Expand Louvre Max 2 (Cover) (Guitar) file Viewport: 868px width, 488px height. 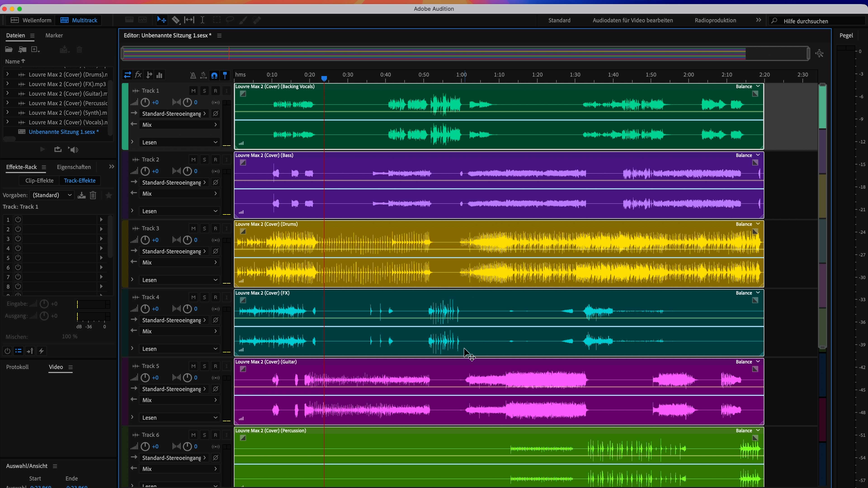click(x=7, y=93)
